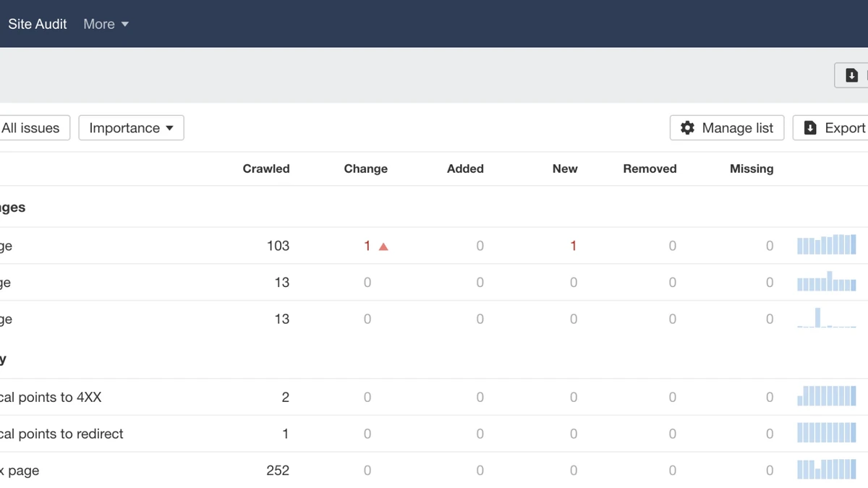The height and width of the screenshot is (488, 868).
Task: Click the Removed column header
Action: tap(650, 168)
